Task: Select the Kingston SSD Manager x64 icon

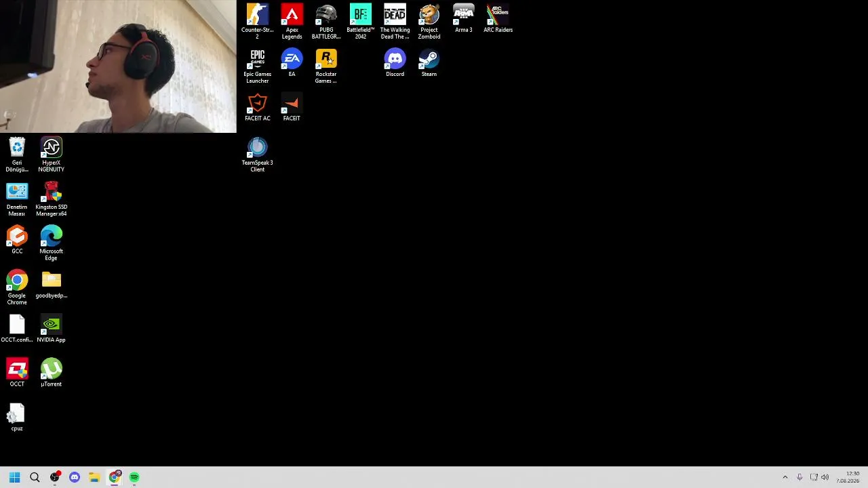Action: pyautogui.click(x=52, y=199)
